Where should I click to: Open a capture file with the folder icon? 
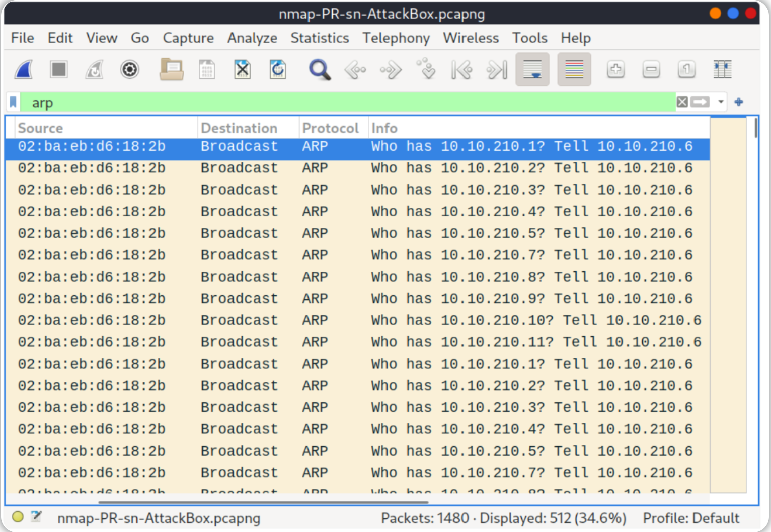point(172,69)
